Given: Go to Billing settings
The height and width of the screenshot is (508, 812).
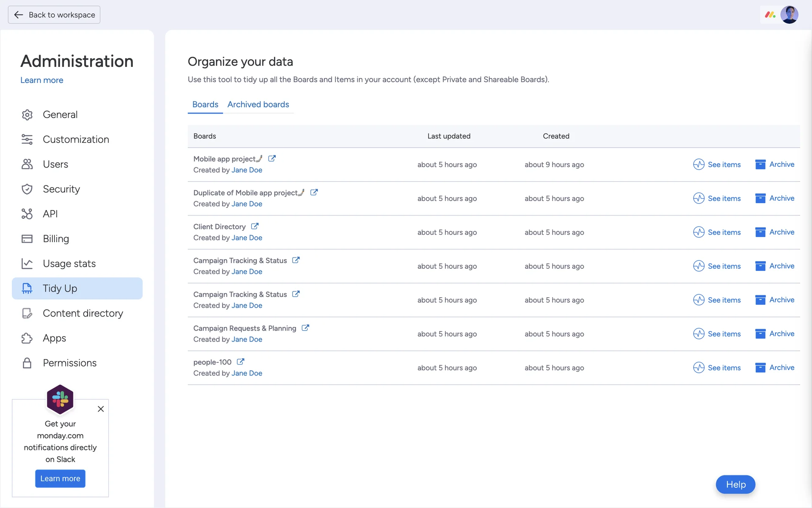Looking at the screenshot, I should pyautogui.click(x=55, y=239).
